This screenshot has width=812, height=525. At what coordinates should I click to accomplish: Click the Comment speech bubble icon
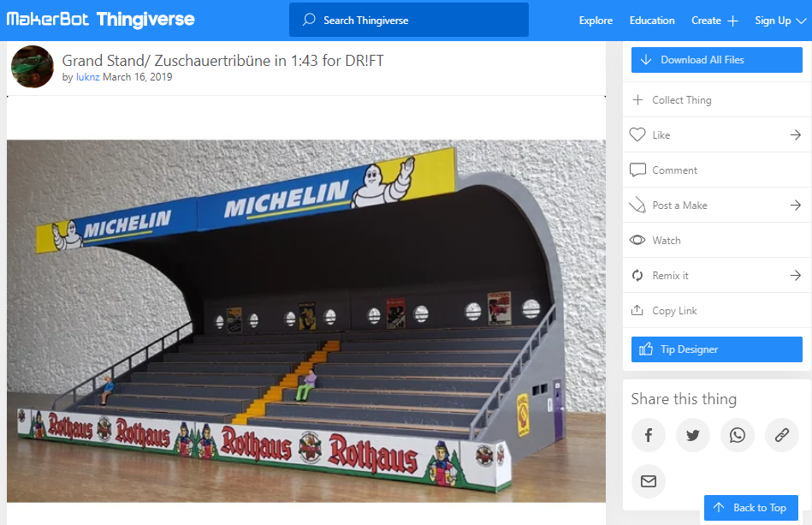click(637, 170)
